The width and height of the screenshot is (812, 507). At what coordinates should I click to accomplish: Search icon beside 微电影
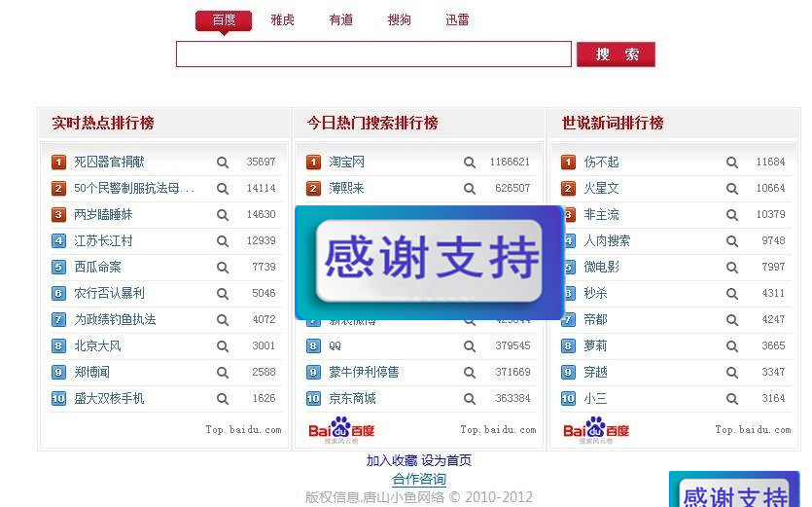pyautogui.click(x=732, y=268)
